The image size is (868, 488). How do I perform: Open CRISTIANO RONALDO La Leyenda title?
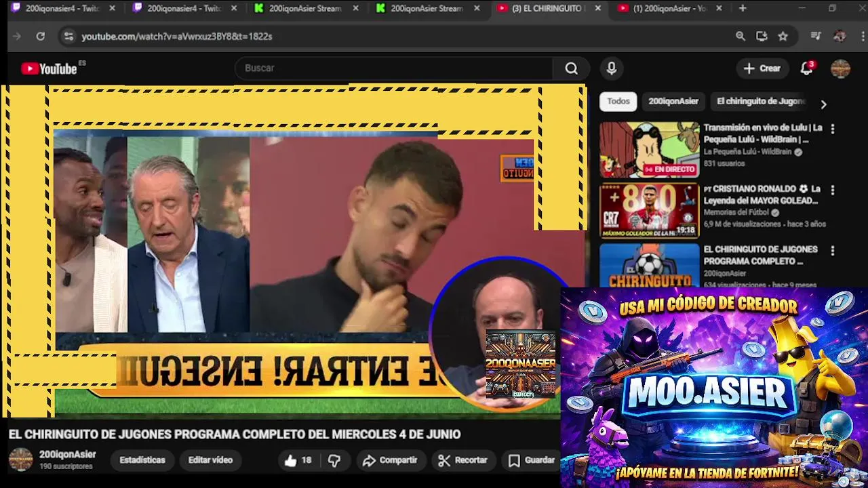pyautogui.click(x=762, y=195)
